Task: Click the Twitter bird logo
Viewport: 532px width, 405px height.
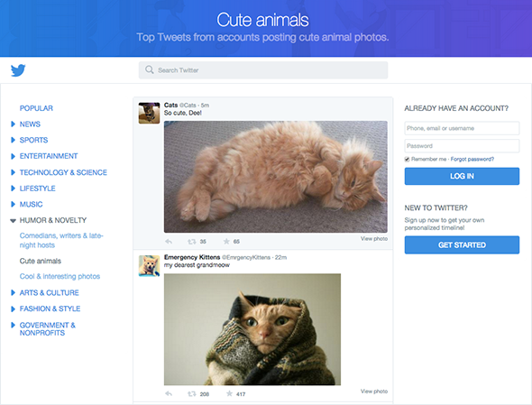Action: 18,70
